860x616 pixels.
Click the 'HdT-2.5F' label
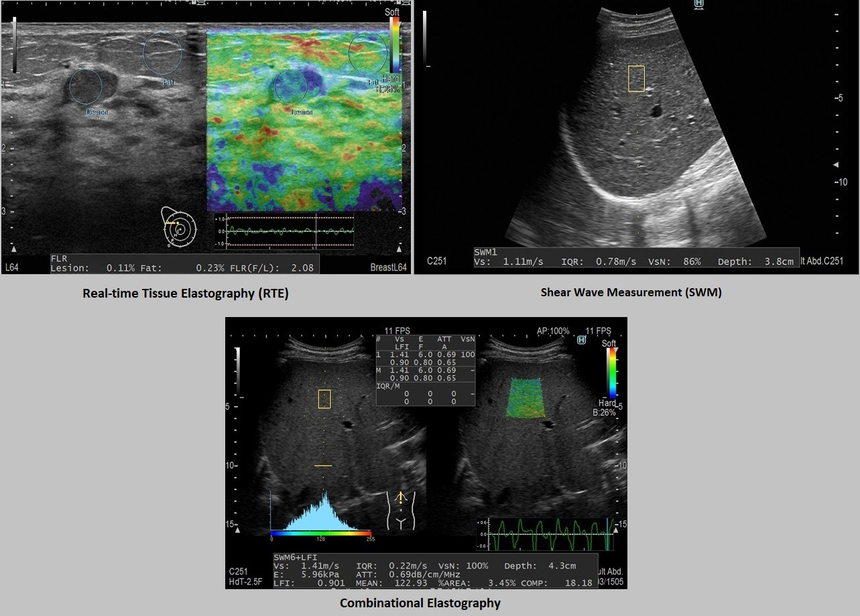(x=246, y=581)
